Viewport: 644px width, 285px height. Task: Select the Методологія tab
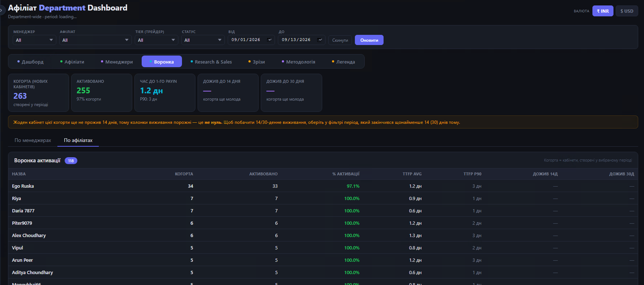click(299, 62)
